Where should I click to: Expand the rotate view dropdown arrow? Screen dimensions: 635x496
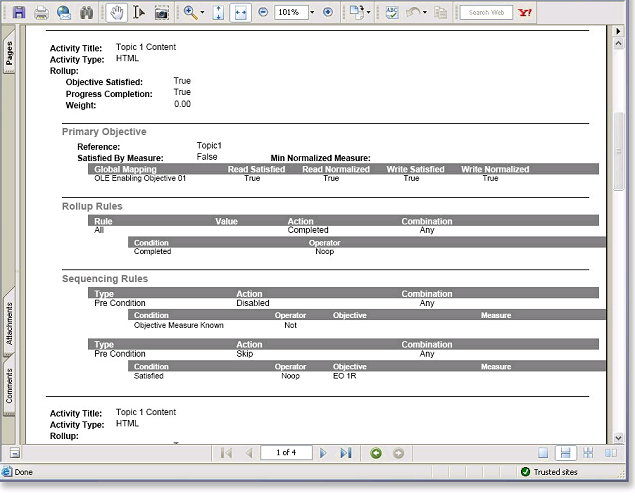coord(368,13)
